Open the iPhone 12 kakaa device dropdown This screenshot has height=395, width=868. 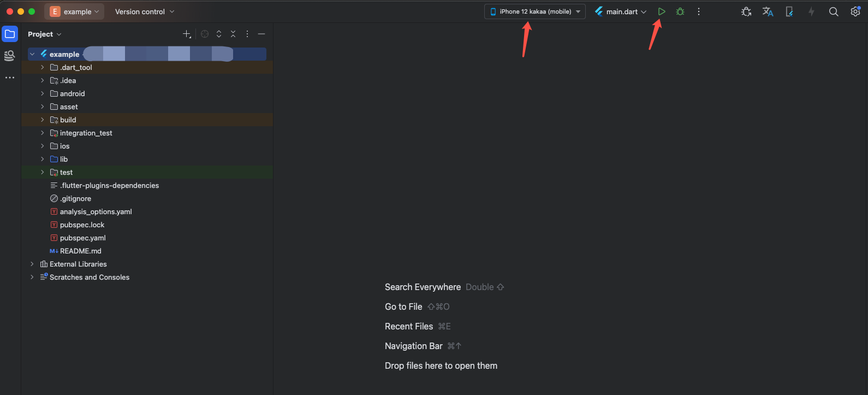(534, 11)
